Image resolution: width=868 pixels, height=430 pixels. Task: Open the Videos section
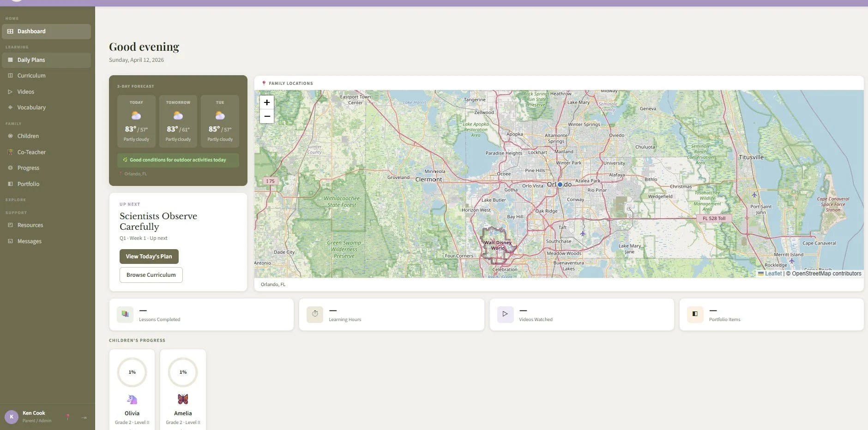tap(46, 92)
